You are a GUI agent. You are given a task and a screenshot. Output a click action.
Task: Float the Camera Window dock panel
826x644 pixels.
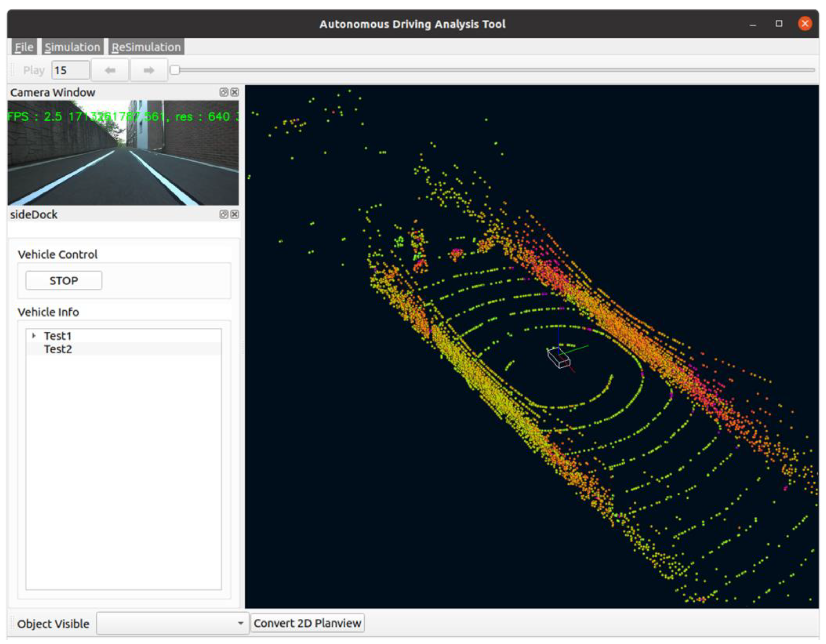pos(224,92)
